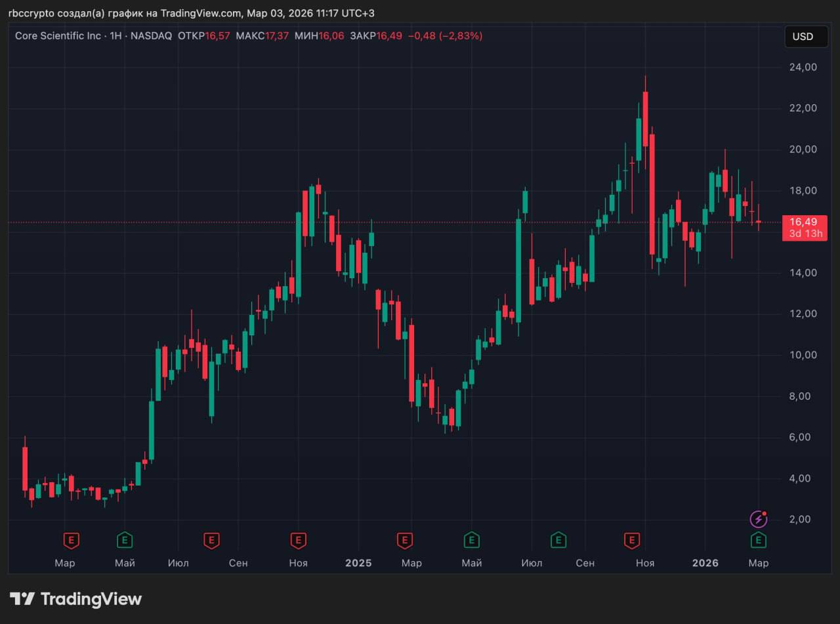Click the 2025 year label on the time axis
Image resolution: width=840 pixels, height=624 pixels.
(358, 563)
